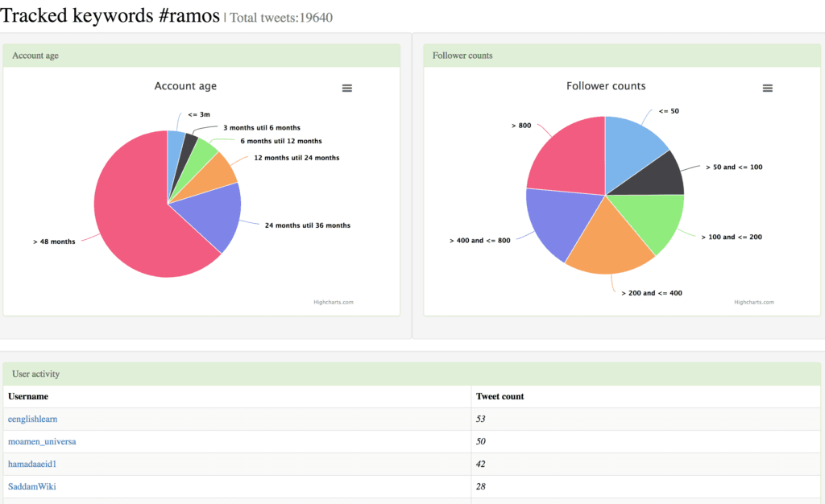Open Highcharts.com credit under Follower counts chart
Screen dimensions: 825x504
point(753,303)
